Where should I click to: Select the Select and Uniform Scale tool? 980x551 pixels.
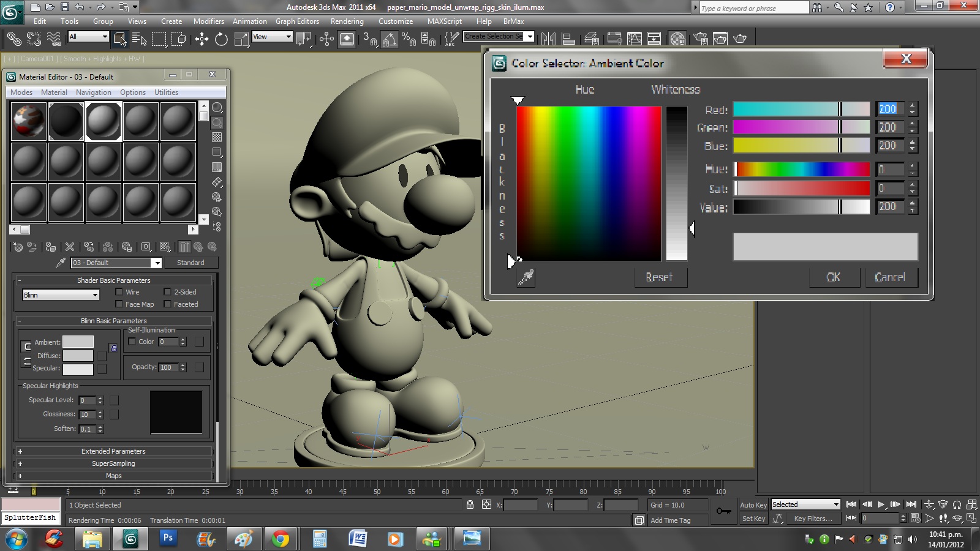[x=241, y=39]
